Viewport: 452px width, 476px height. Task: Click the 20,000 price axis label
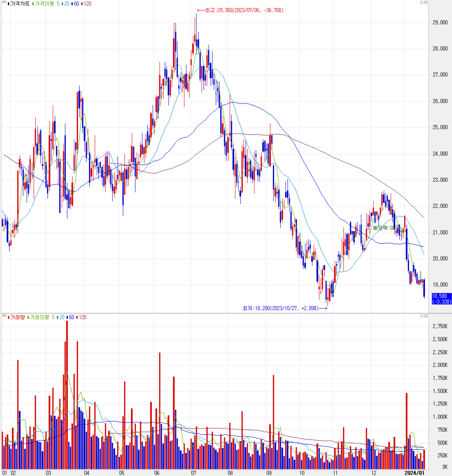click(x=440, y=259)
